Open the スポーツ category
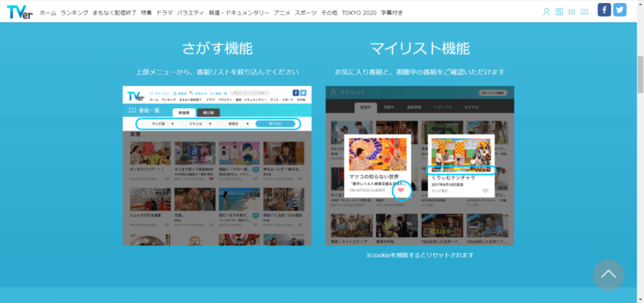The height and width of the screenshot is (303, 644). point(306,13)
